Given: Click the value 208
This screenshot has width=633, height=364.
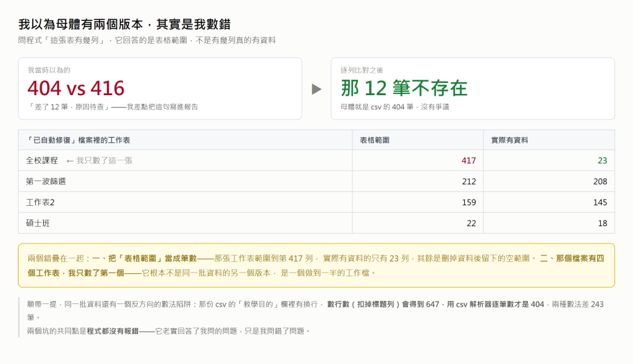Looking at the screenshot, I should pyautogui.click(x=600, y=182).
